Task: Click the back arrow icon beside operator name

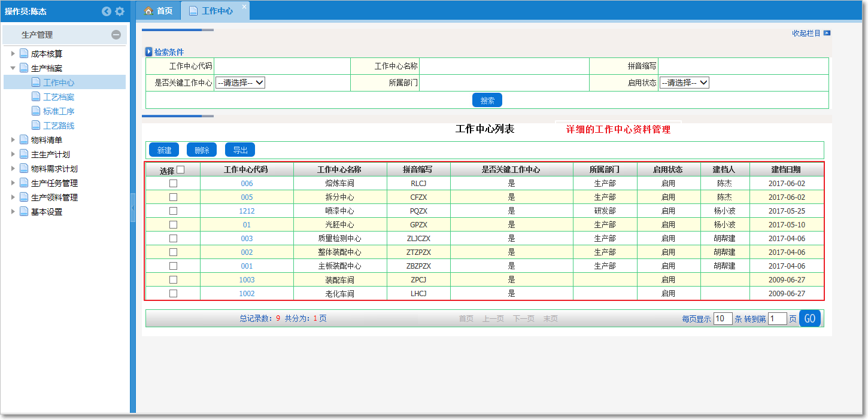Action: 107,11
